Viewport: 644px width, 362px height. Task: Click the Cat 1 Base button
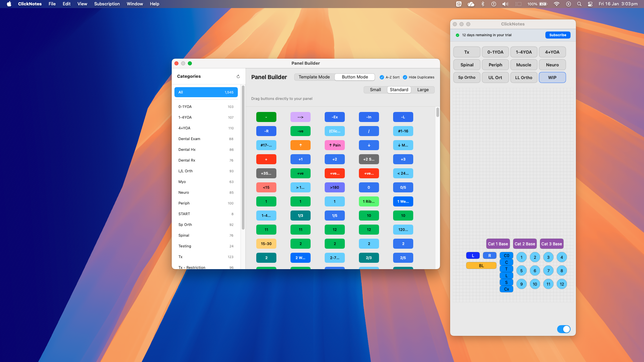(x=498, y=244)
